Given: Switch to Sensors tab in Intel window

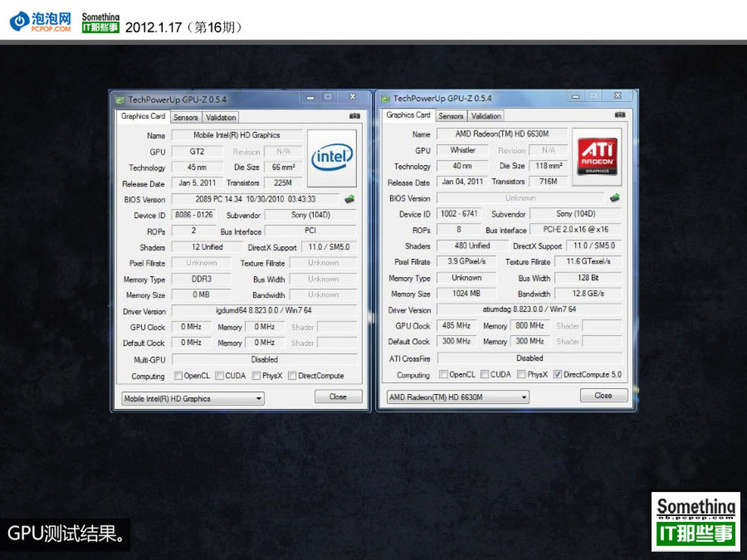Looking at the screenshot, I should click(185, 117).
